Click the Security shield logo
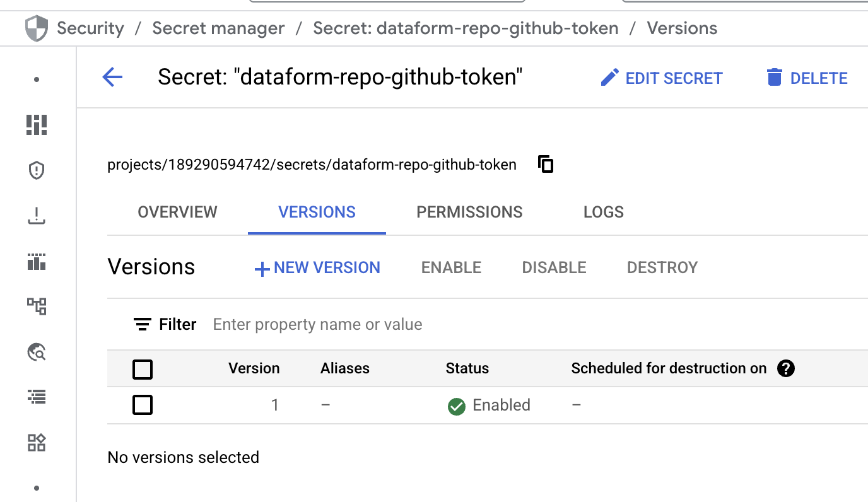This screenshot has height=502, width=868. coord(36,28)
